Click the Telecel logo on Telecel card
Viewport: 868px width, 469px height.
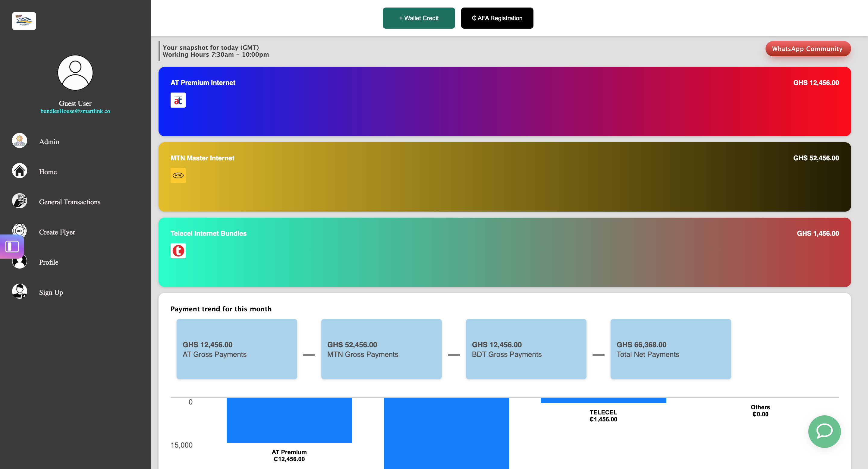coord(178,251)
